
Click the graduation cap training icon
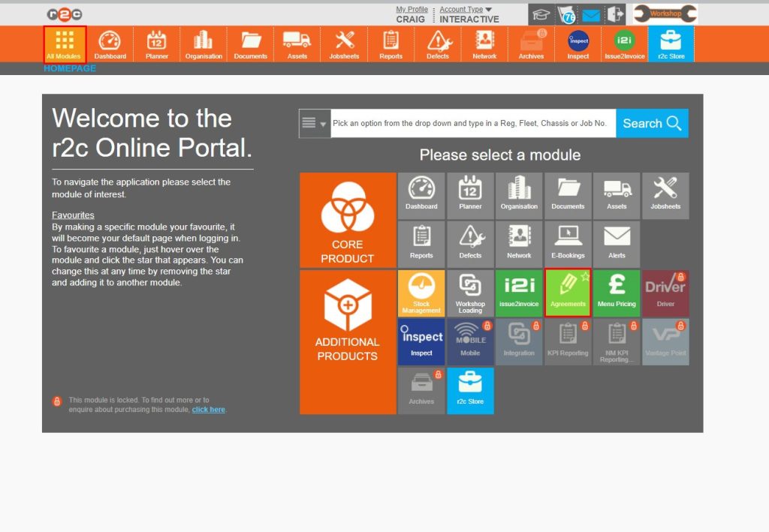pos(541,15)
